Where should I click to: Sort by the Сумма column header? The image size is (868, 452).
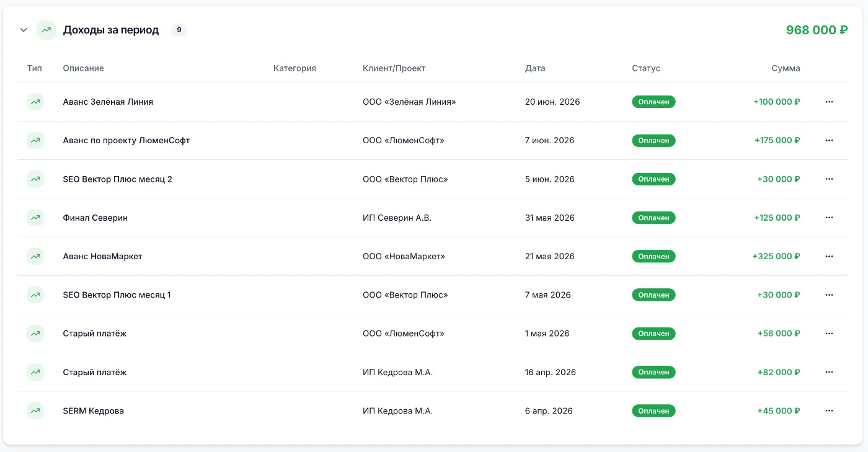[x=786, y=68]
